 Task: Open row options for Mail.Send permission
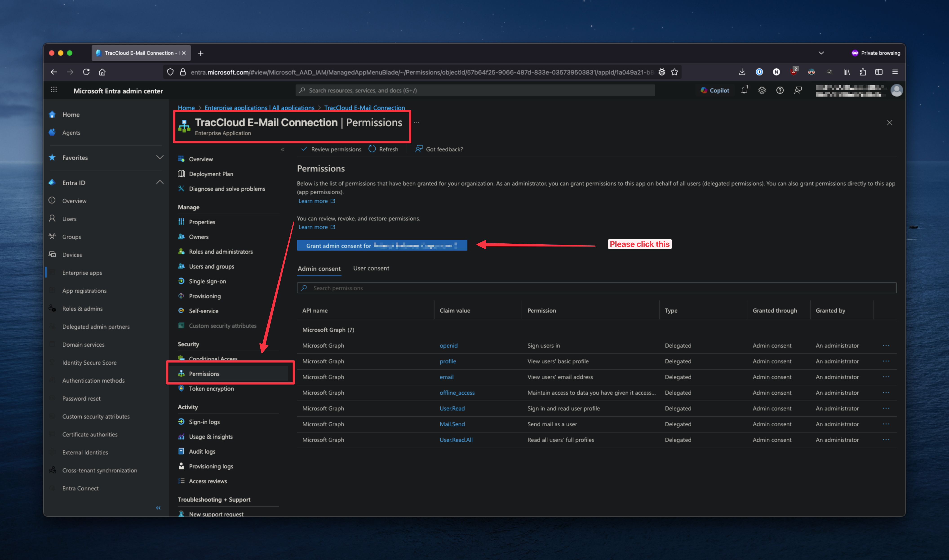(x=886, y=424)
